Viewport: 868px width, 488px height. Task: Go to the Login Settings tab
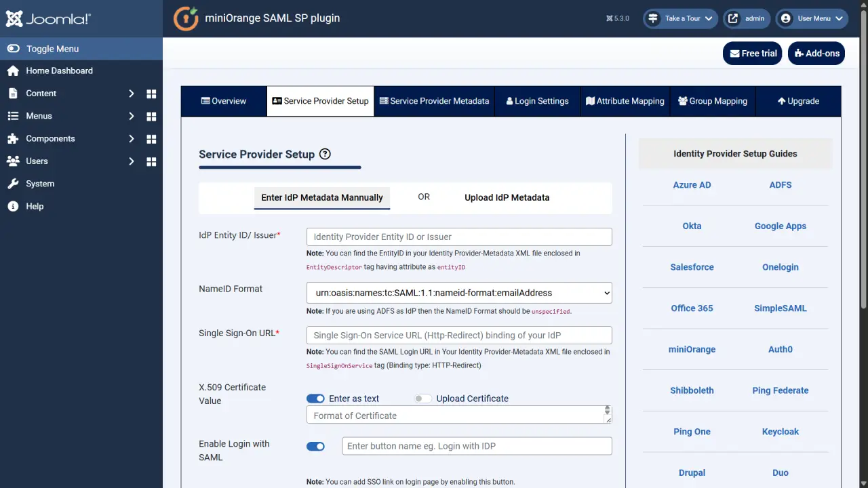tap(537, 101)
